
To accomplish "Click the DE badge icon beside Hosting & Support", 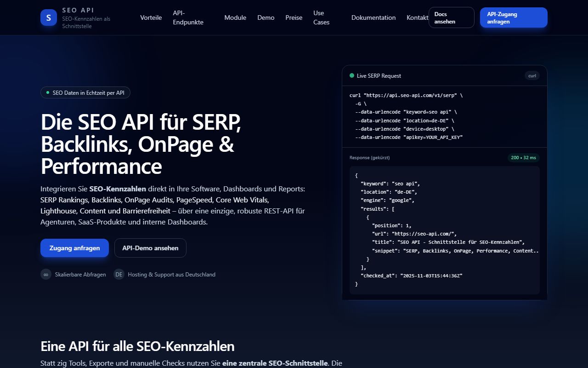I will point(119,275).
